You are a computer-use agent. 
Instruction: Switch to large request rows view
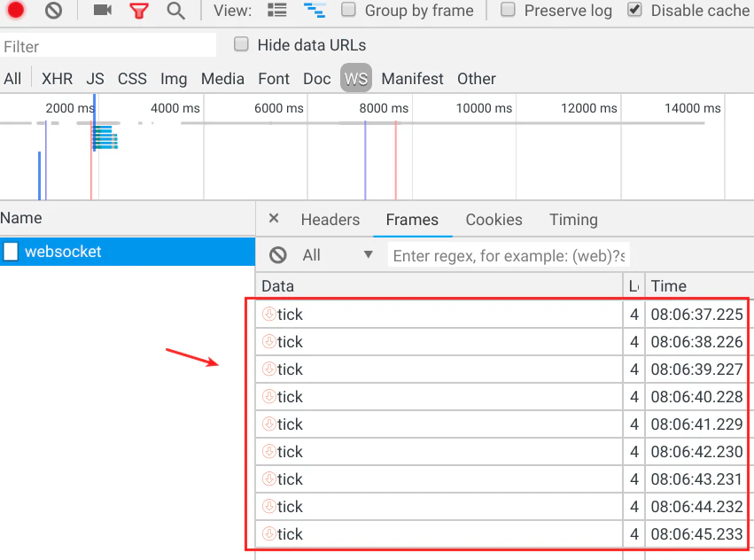point(277,10)
